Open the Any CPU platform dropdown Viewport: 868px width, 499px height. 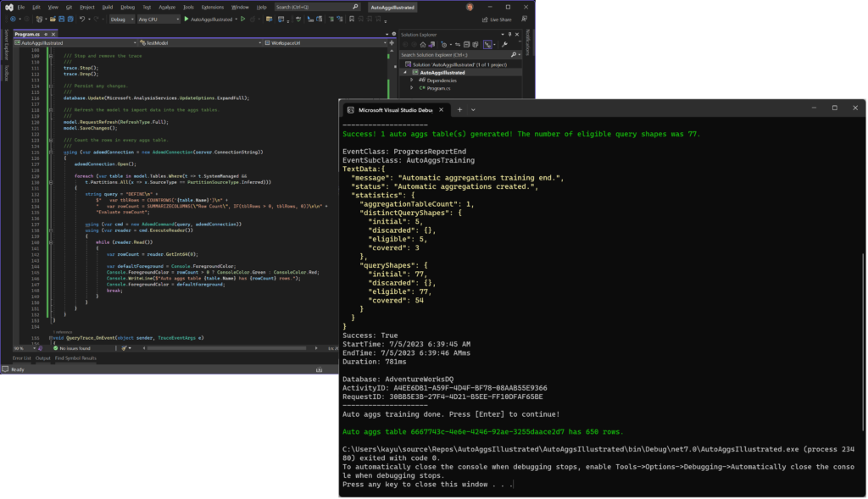tap(159, 19)
